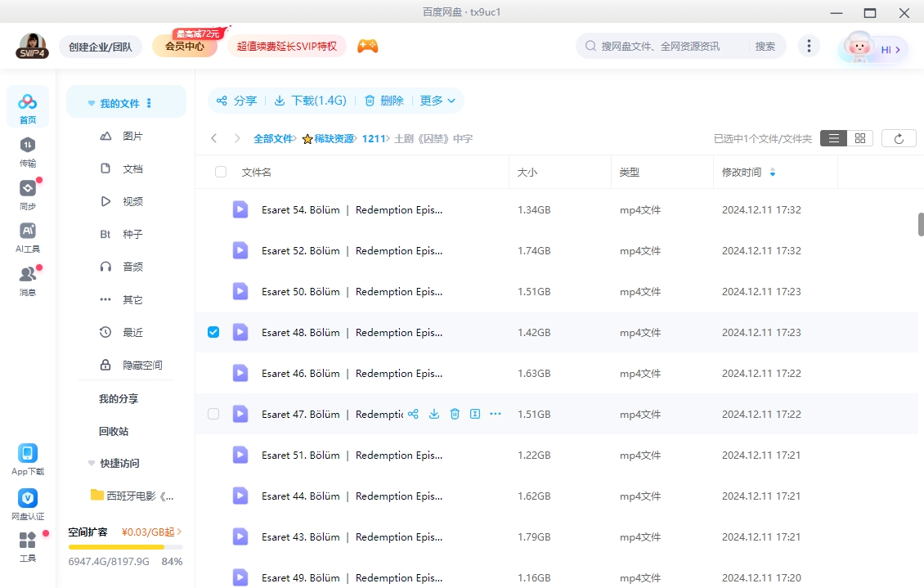Share Esaret 47 using its row share icon

coord(413,414)
